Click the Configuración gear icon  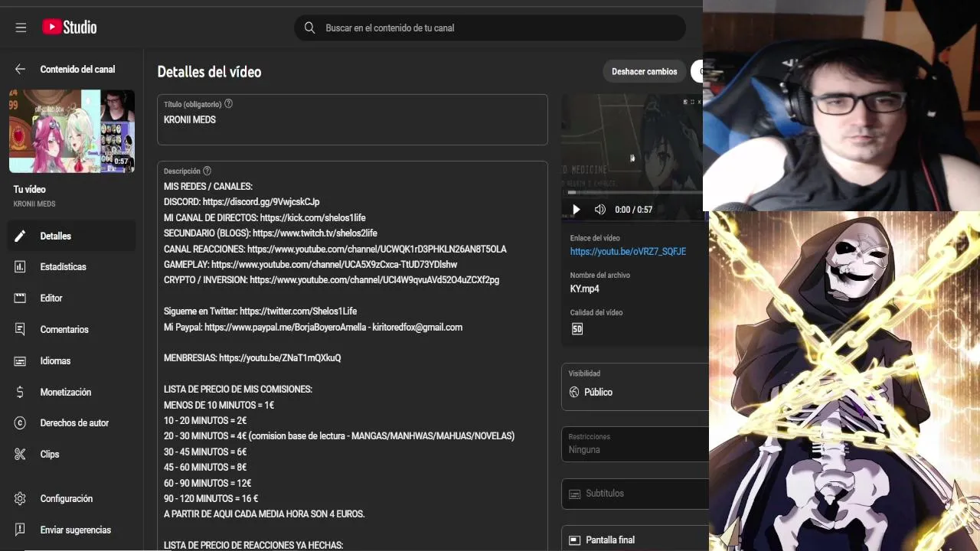pyautogui.click(x=21, y=498)
